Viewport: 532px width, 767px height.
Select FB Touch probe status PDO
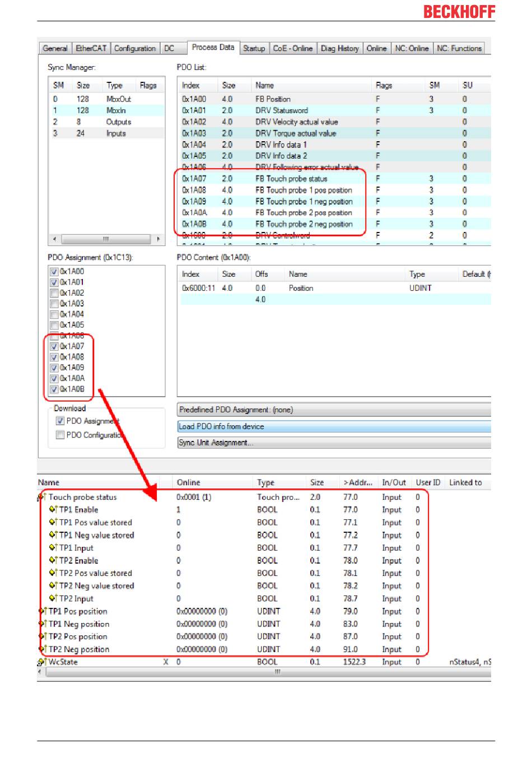[334, 179]
